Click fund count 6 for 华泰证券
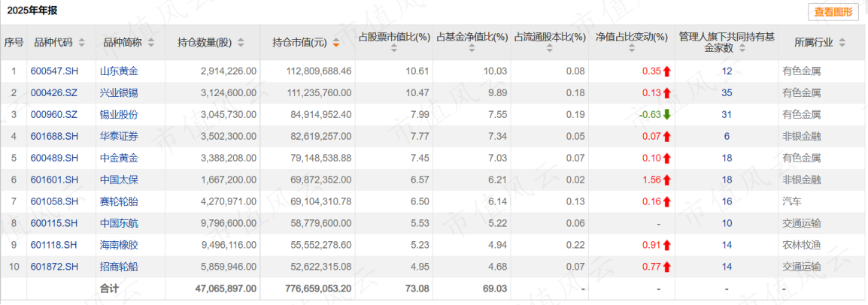The width and height of the screenshot is (868, 305). (x=727, y=137)
